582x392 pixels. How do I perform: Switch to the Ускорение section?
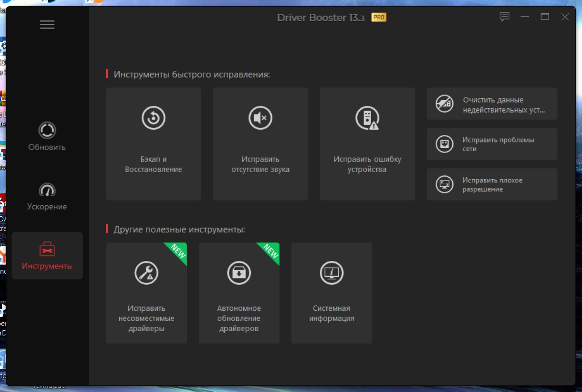click(x=47, y=196)
